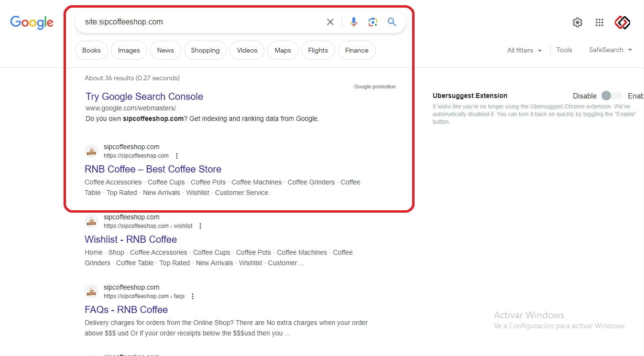Open the Google apps grid
This screenshot has height=356, width=644.
click(x=600, y=22)
